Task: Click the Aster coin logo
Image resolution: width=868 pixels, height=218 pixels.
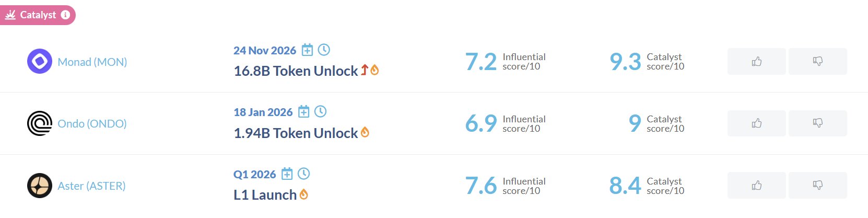Action: point(40,186)
